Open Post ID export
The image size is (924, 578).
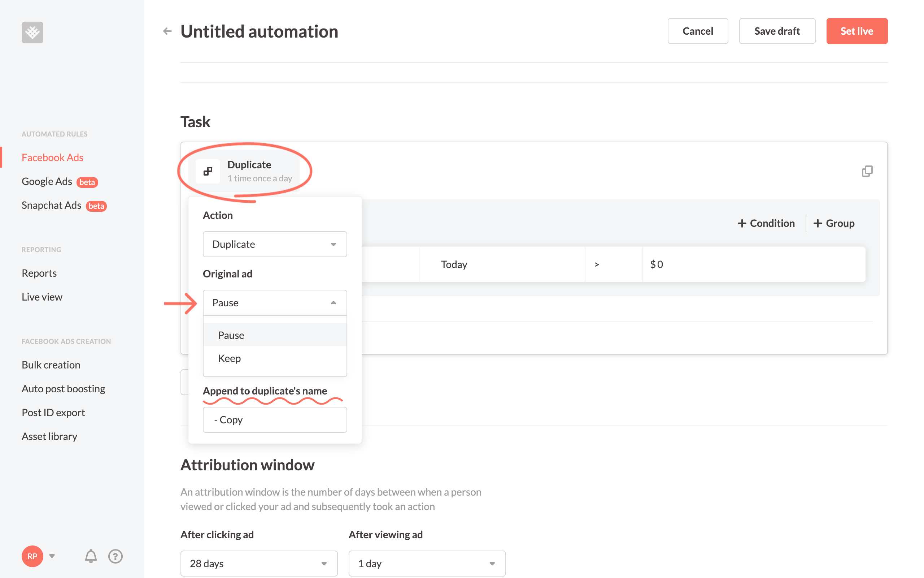tap(53, 413)
